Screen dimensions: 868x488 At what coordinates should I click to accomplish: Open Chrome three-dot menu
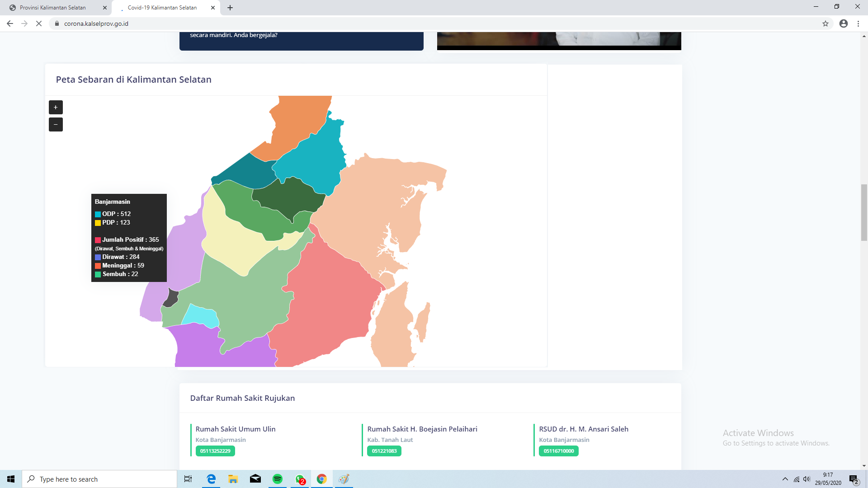[858, 23]
